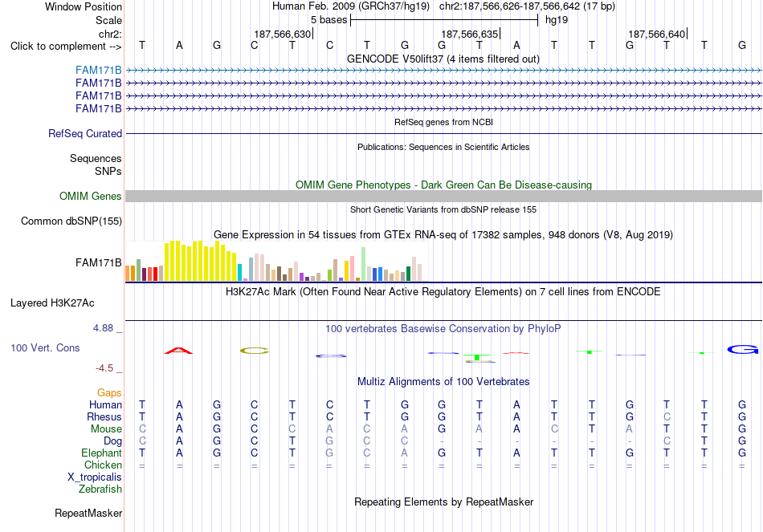Click the maroon GTEx expression bar
This screenshot has height=532, width=763.
pos(144,274)
